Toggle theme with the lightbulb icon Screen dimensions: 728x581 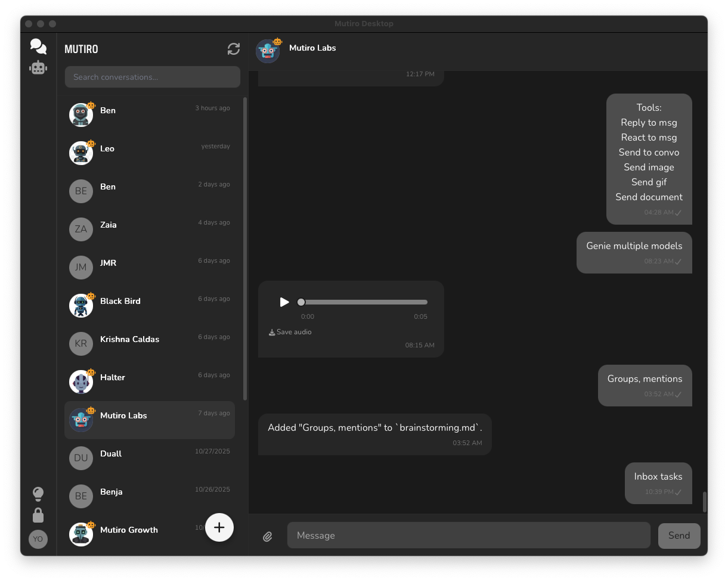[x=38, y=494]
